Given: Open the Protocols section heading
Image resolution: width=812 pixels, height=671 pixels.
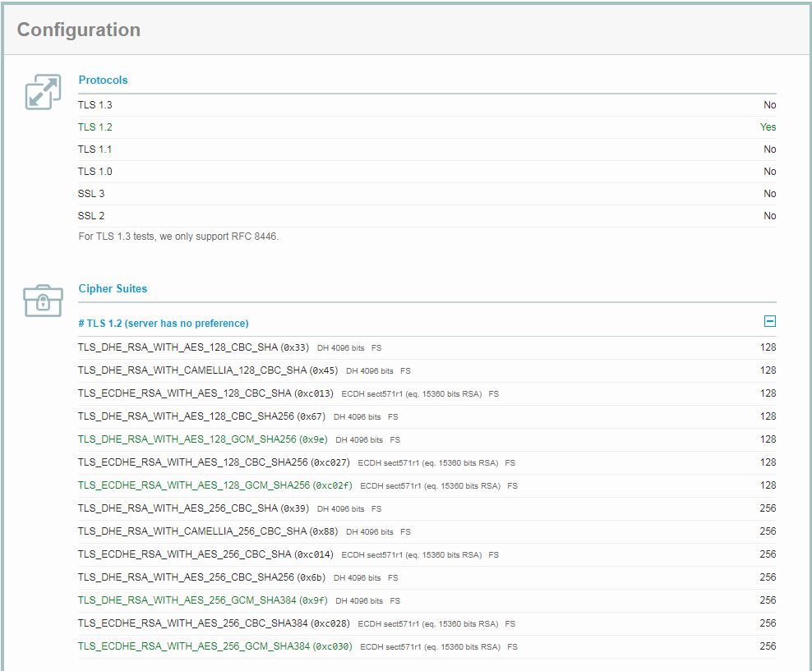Looking at the screenshot, I should [103, 80].
